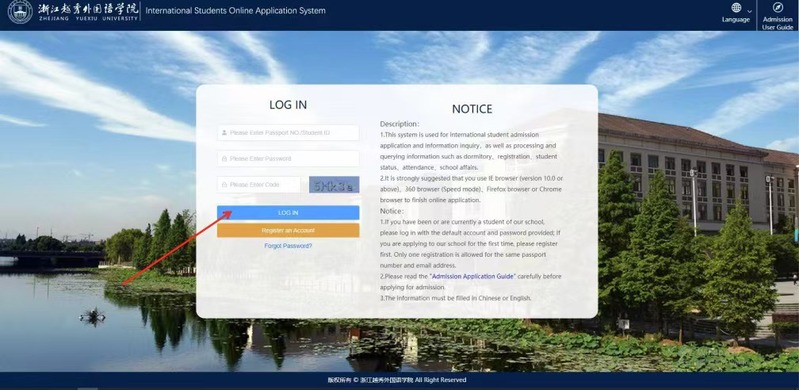Open the Forgot Password? link
Screen dimensions: 799x390
(288, 246)
